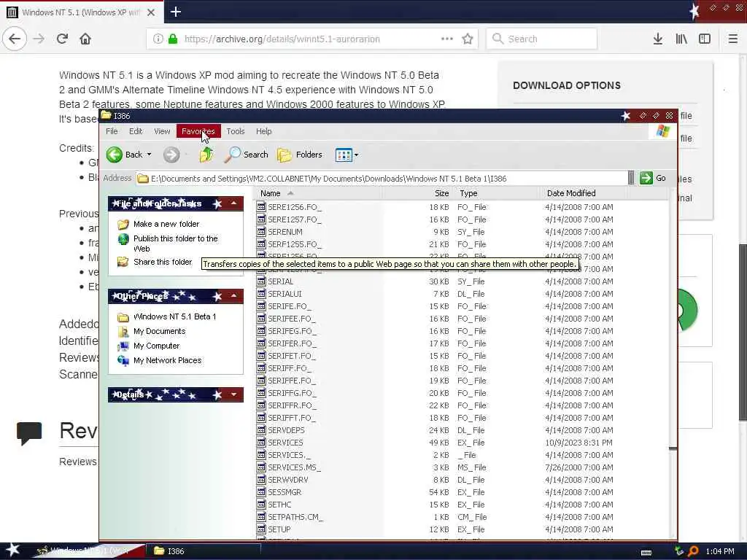The width and height of the screenshot is (747, 560).
Task: Go back in Firefox
Action: pos(15,39)
